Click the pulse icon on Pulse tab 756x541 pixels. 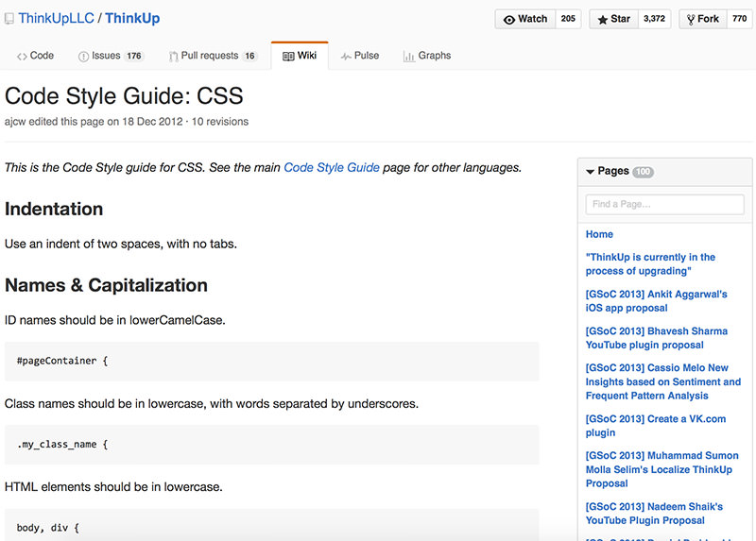346,57
